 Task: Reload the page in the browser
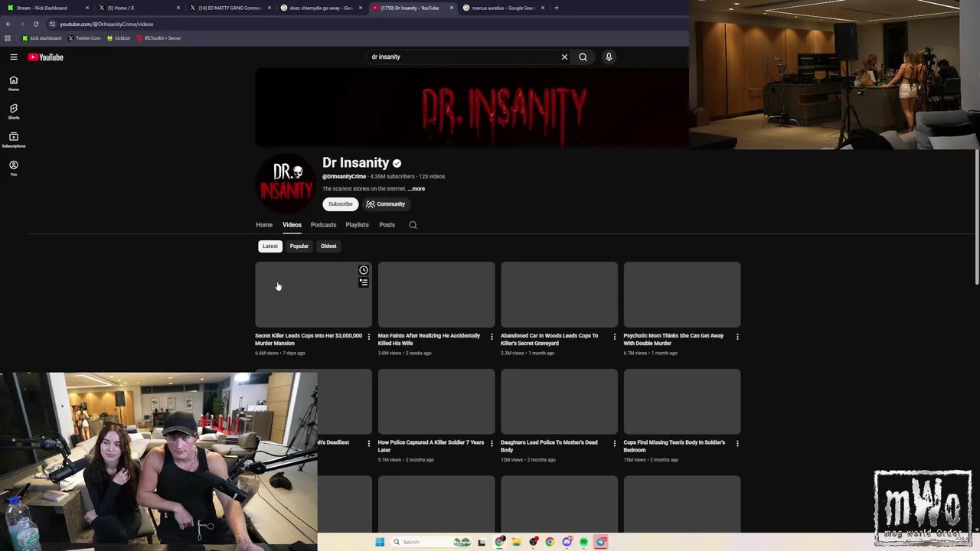(x=35, y=24)
